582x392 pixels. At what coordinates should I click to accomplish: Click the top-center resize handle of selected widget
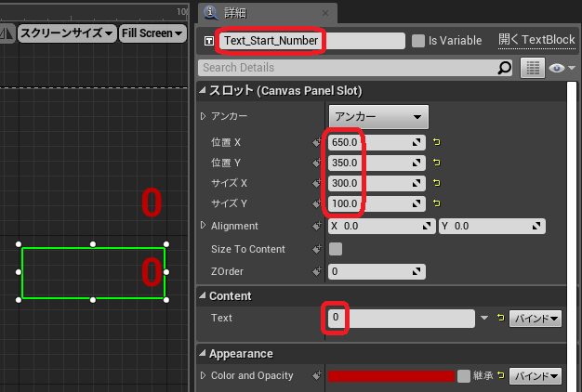coord(93,244)
